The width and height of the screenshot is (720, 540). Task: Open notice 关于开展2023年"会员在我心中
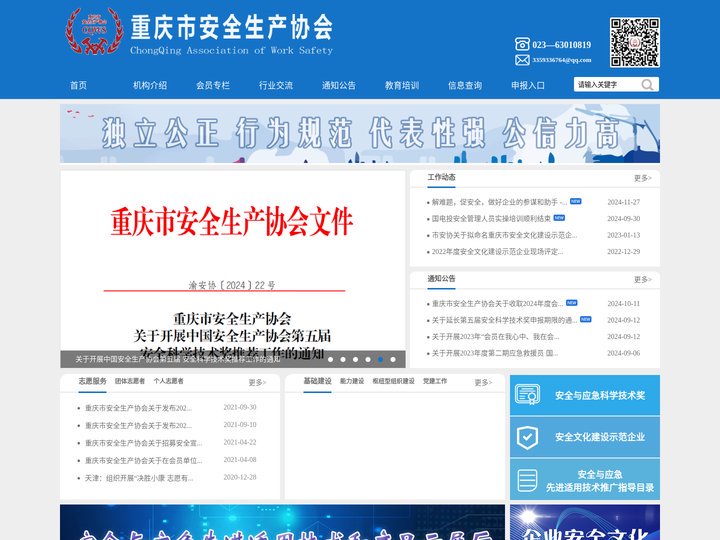pos(495,337)
